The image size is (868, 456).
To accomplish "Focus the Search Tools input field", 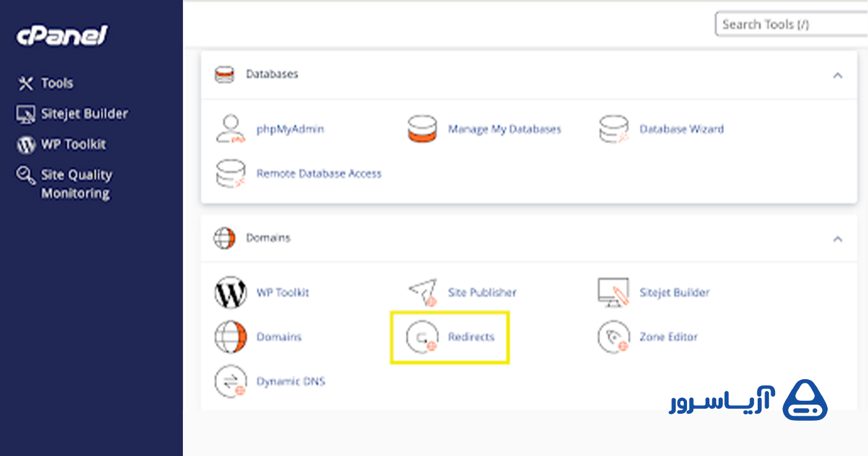I will [792, 25].
